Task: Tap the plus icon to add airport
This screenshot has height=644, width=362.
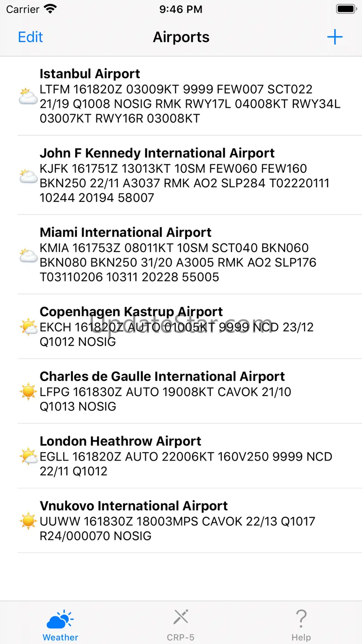Action: [x=335, y=37]
